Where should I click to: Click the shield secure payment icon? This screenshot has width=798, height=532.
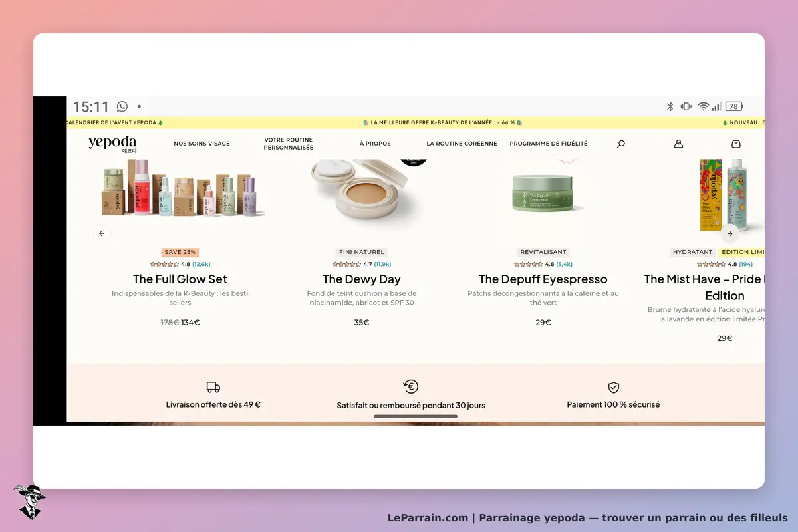[x=614, y=387]
